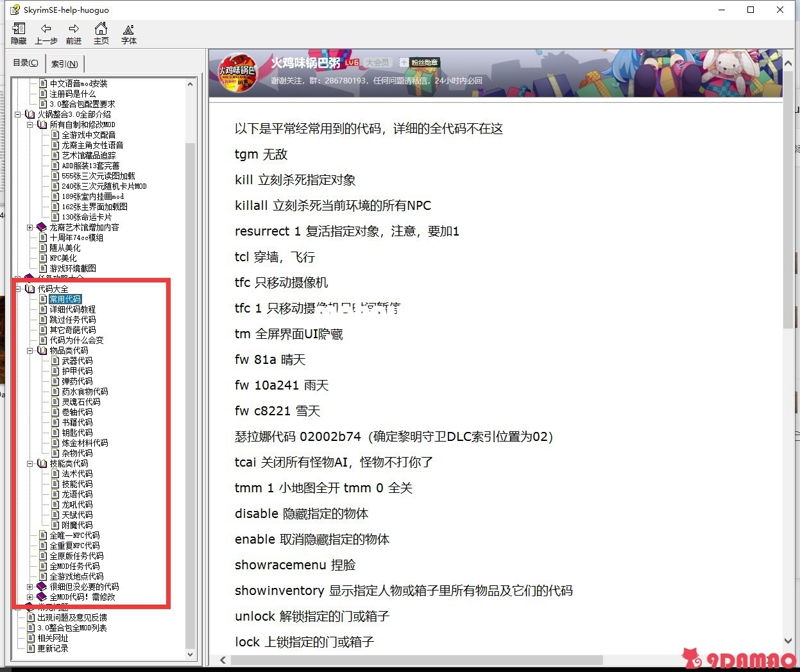Collapse the 代码大全 tree node

click(x=18, y=289)
